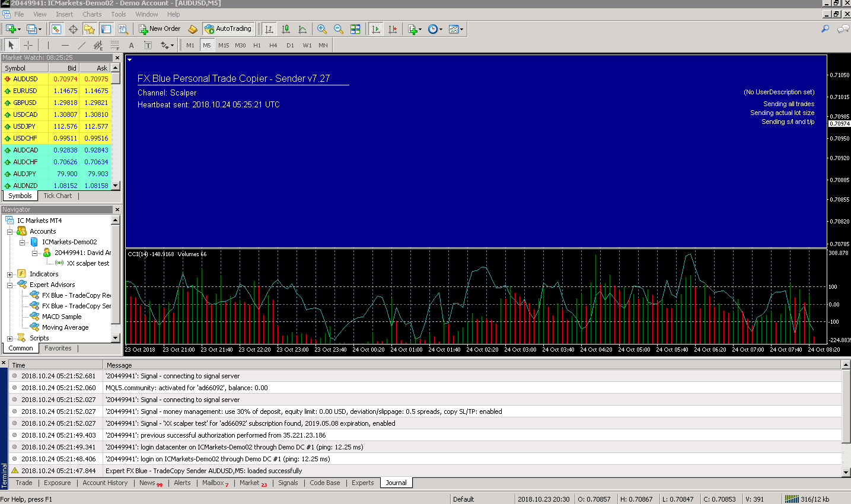Select the Equidistant Channel tool
This screenshot has width=851, height=504.
[98, 45]
